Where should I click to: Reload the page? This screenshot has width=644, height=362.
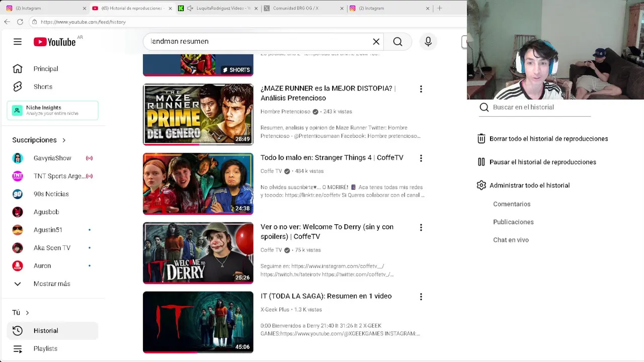coord(20,22)
